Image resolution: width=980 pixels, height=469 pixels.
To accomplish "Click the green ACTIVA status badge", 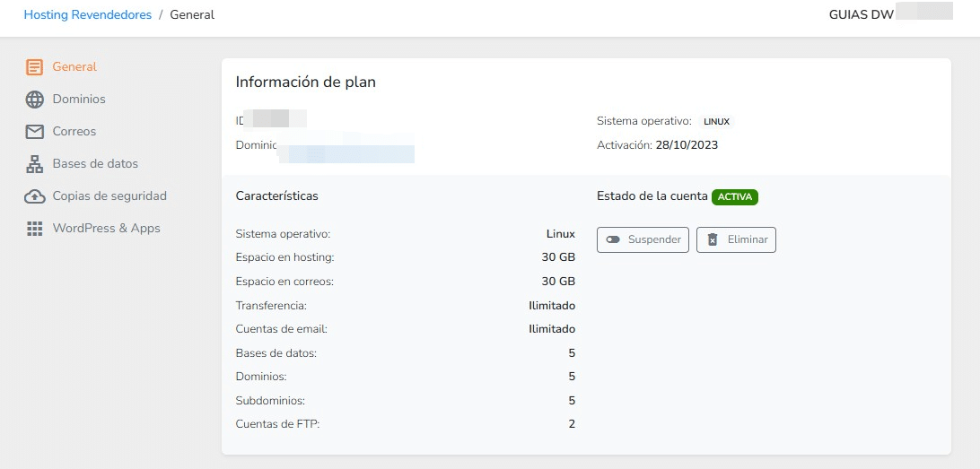I will (x=734, y=197).
